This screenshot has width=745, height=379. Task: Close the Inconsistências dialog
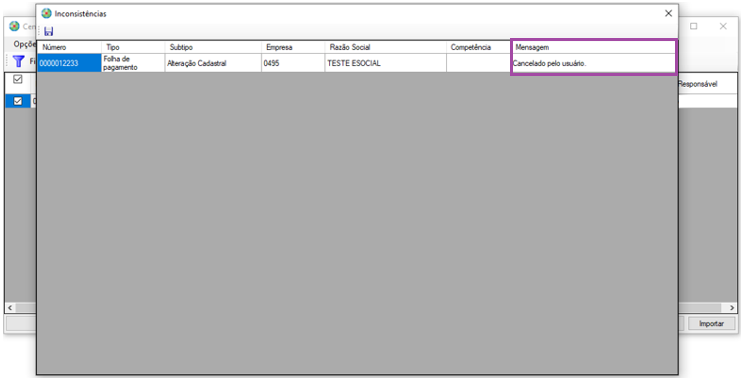click(x=668, y=13)
